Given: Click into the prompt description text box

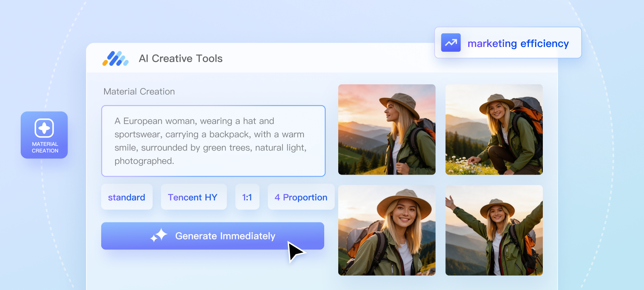Looking at the screenshot, I should click(x=213, y=141).
